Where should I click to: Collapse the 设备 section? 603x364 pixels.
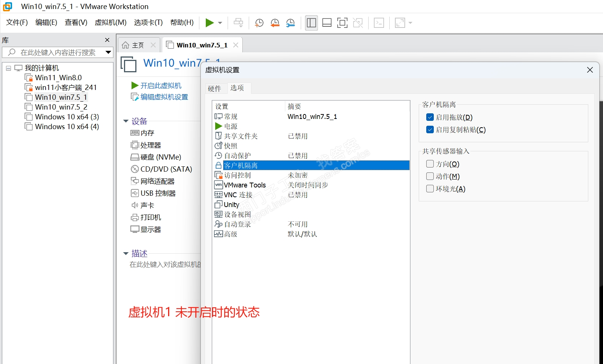coord(126,121)
